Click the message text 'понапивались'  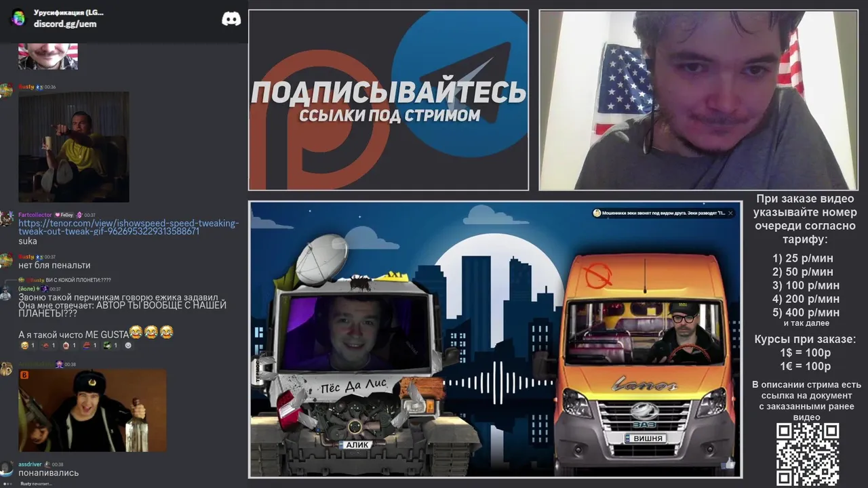(48, 473)
